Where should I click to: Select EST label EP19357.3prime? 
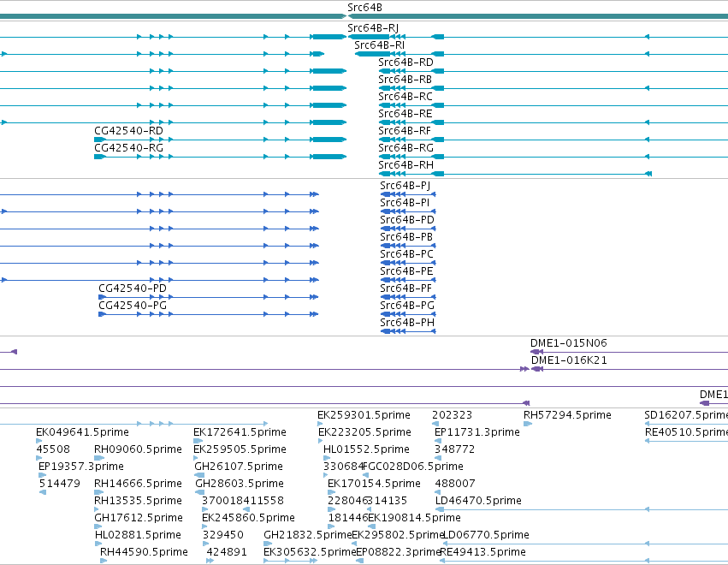click(81, 467)
